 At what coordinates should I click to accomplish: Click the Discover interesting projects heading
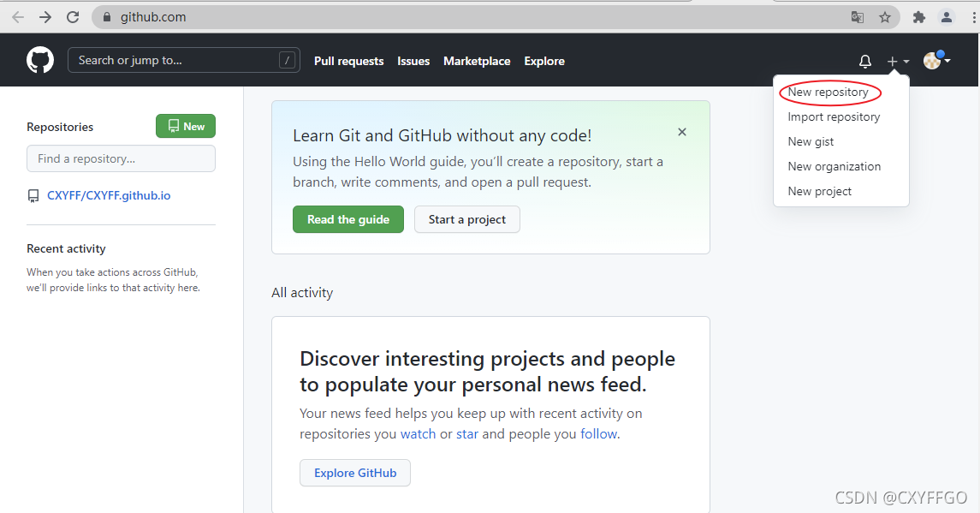point(488,372)
